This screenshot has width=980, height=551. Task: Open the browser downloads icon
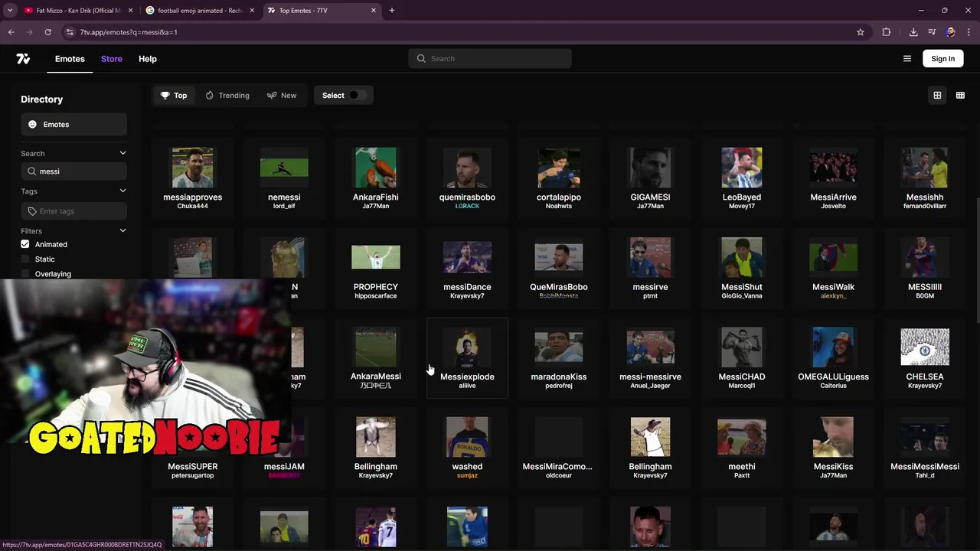point(913,32)
